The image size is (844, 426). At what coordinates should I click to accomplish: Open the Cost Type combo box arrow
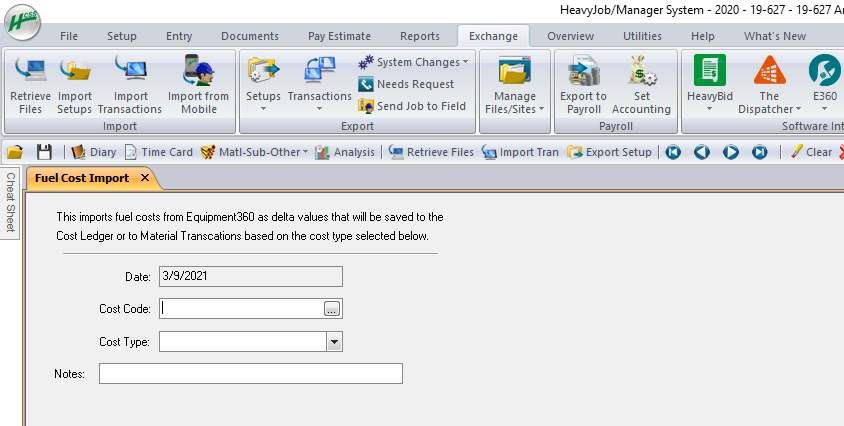tap(334, 342)
